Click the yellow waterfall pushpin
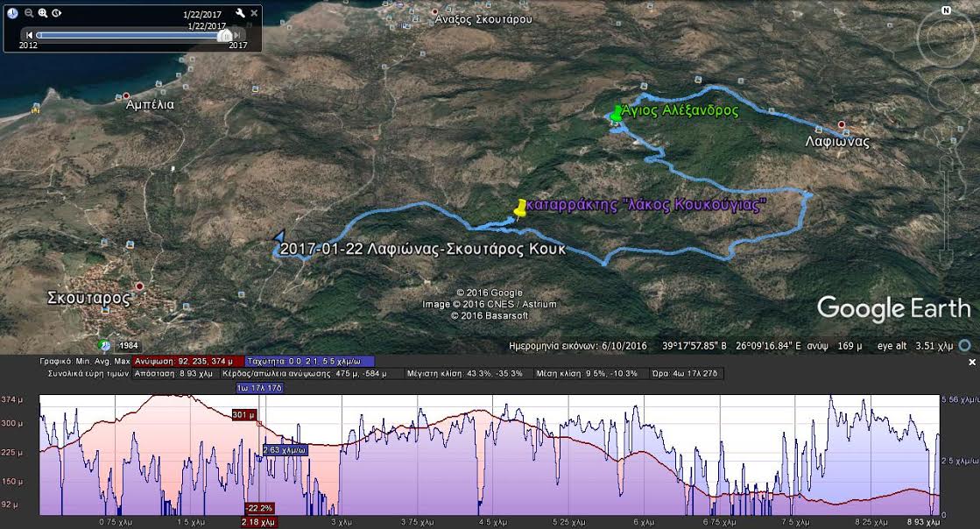Image resolution: width=980 pixels, height=529 pixels. point(520,208)
